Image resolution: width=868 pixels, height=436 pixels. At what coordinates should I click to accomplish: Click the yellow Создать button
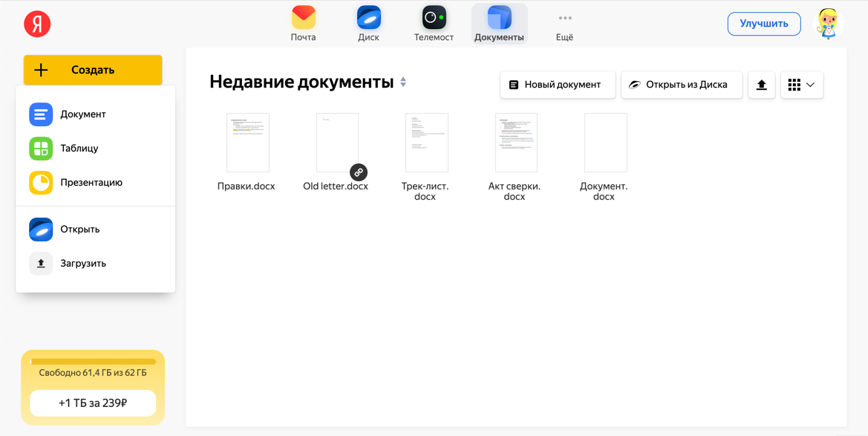[93, 70]
